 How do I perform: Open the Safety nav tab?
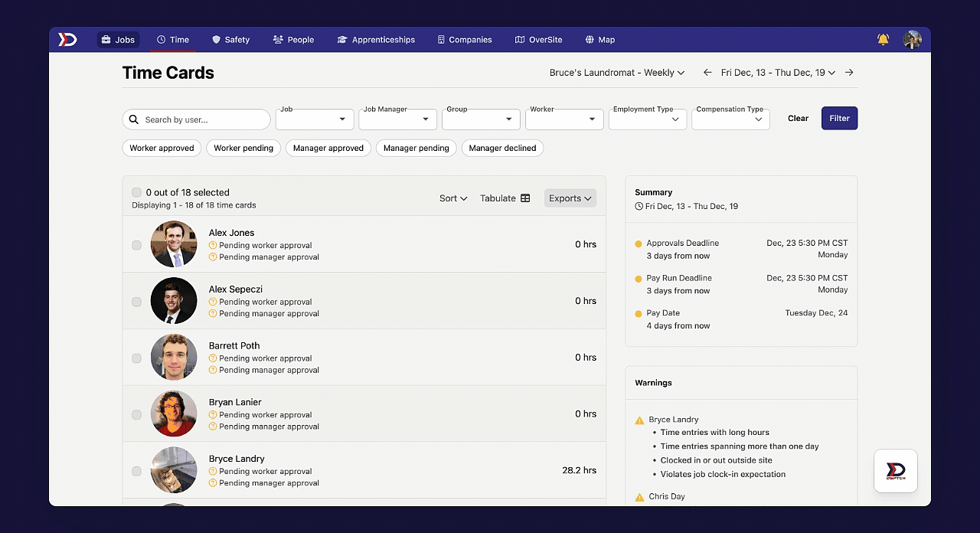pos(231,40)
